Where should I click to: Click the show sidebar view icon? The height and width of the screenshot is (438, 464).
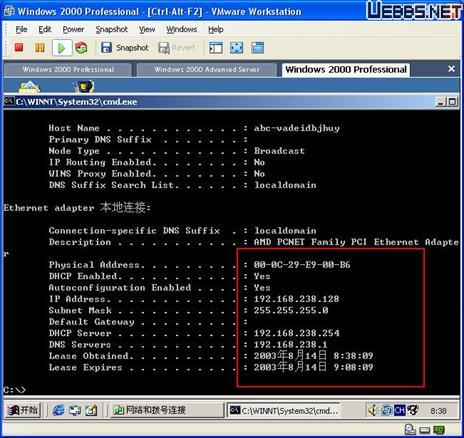pyautogui.click(x=216, y=48)
